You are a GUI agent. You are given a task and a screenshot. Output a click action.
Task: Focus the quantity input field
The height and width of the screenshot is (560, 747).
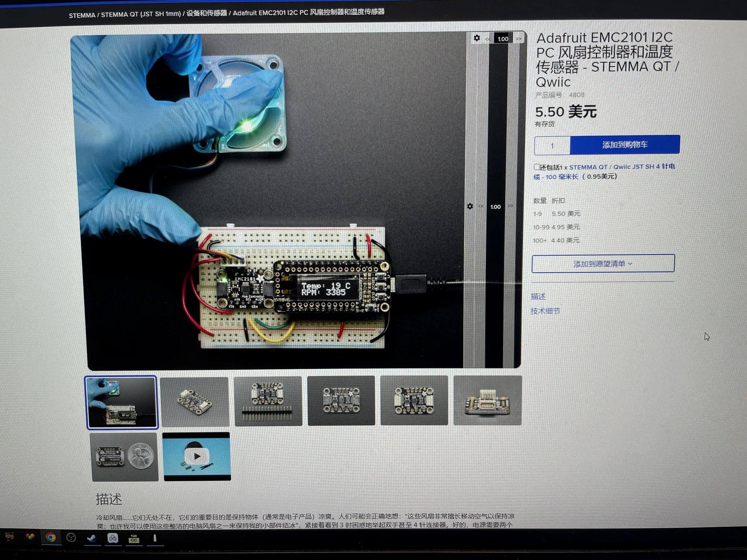[552, 146]
